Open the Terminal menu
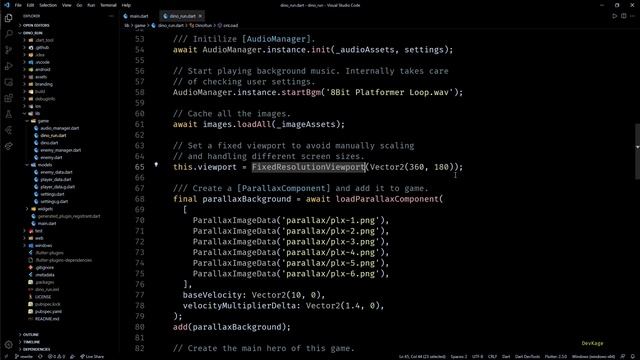Screen dimensions: 640x360 coord(108,5)
